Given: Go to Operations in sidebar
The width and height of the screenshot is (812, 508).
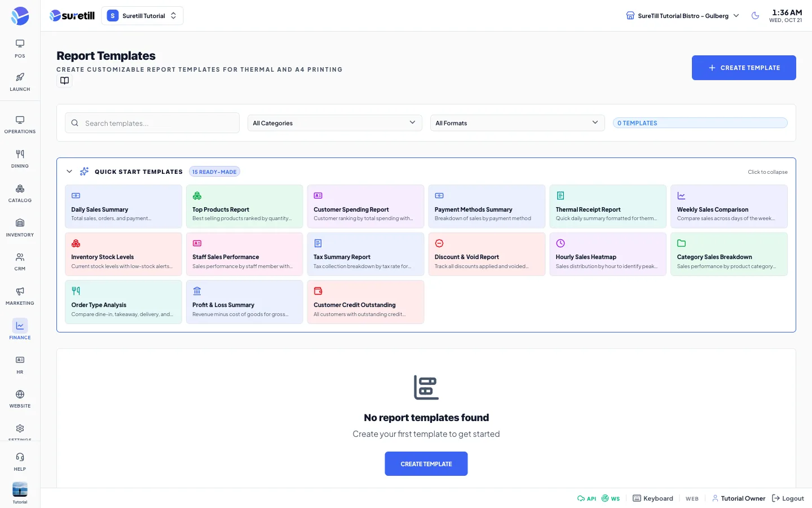Looking at the screenshot, I should pos(20,125).
